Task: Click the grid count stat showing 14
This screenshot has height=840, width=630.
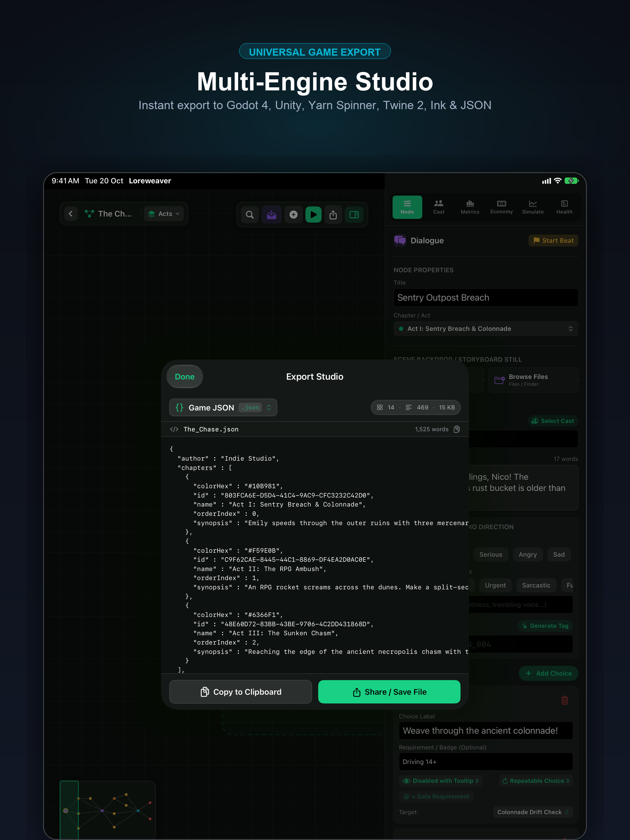Action: coord(385,407)
